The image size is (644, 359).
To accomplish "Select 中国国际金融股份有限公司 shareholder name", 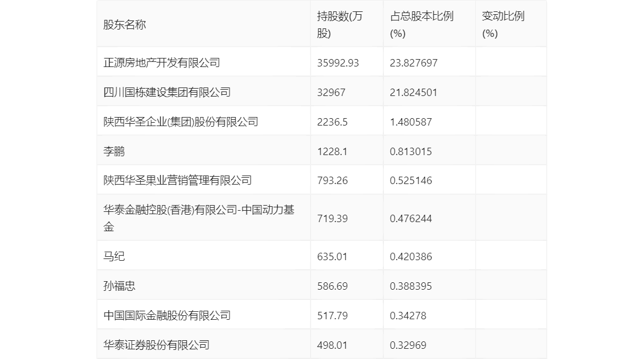I will tap(167, 316).
